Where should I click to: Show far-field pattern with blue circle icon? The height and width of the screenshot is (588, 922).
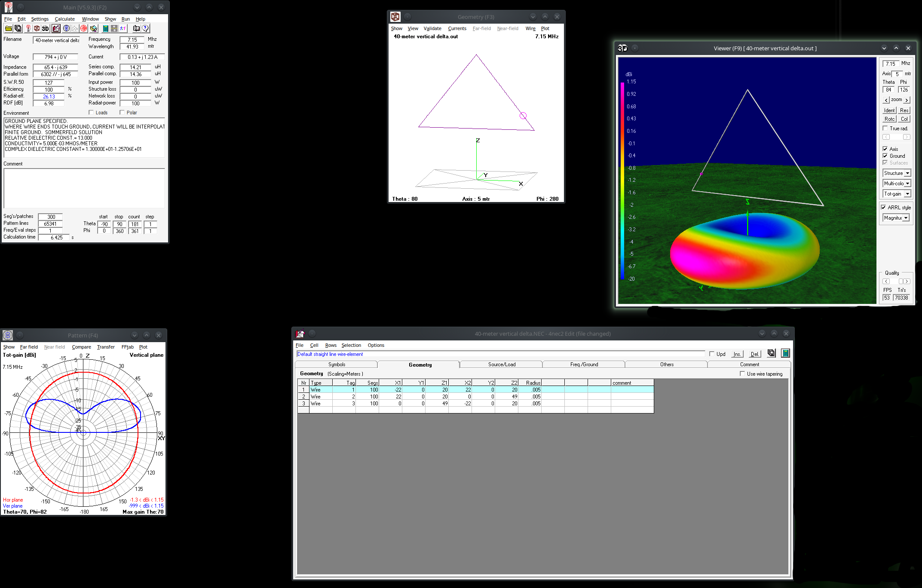coord(66,28)
